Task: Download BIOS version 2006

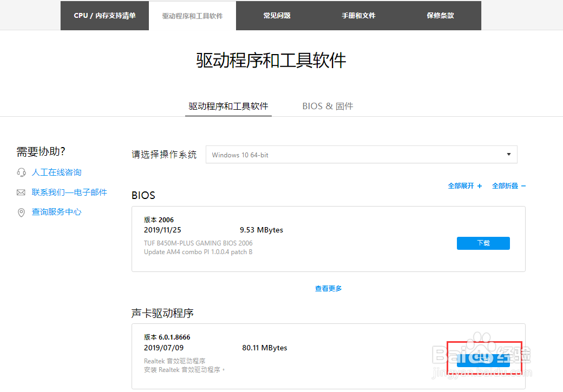Action: 483,243
